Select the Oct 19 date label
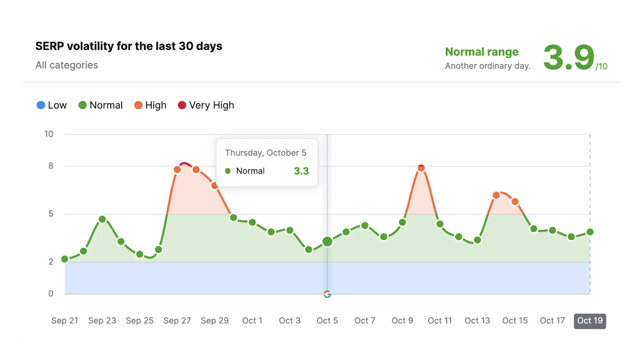The image size is (644, 363). pos(589,320)
